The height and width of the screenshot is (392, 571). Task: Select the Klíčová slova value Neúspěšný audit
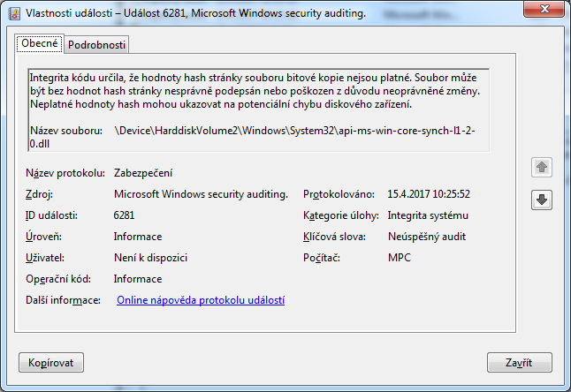(x=427, y=237)
